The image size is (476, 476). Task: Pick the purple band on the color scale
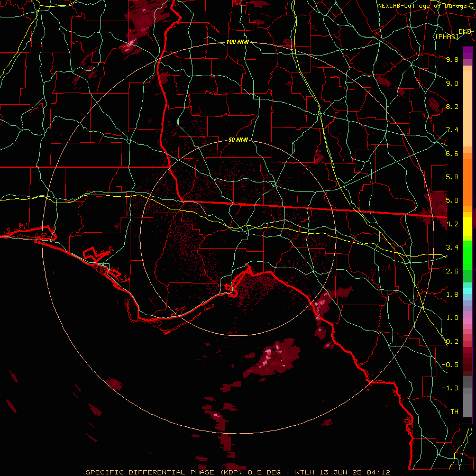(467, 53)
